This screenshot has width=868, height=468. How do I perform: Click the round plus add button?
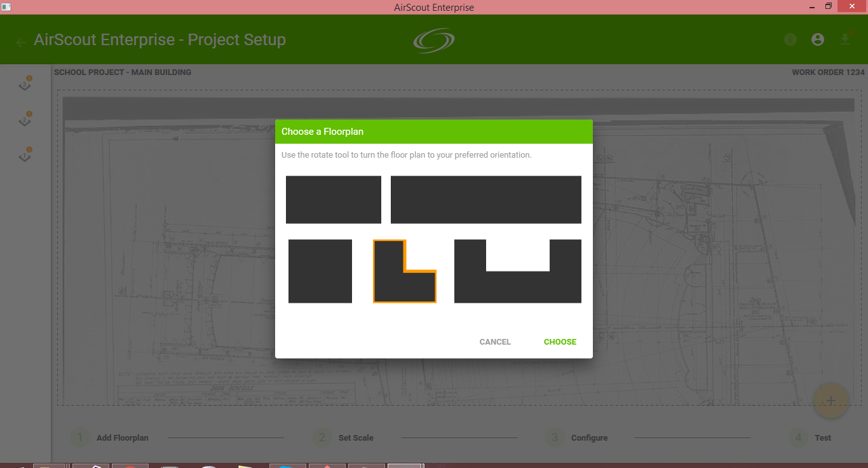point(831,401)
